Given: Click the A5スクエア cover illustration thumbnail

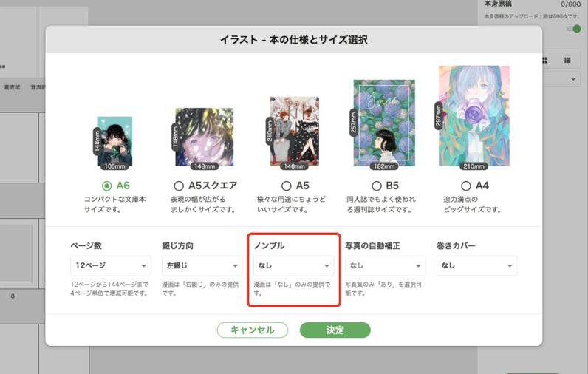Looking at the screenshot, I should tap(205, 137).
